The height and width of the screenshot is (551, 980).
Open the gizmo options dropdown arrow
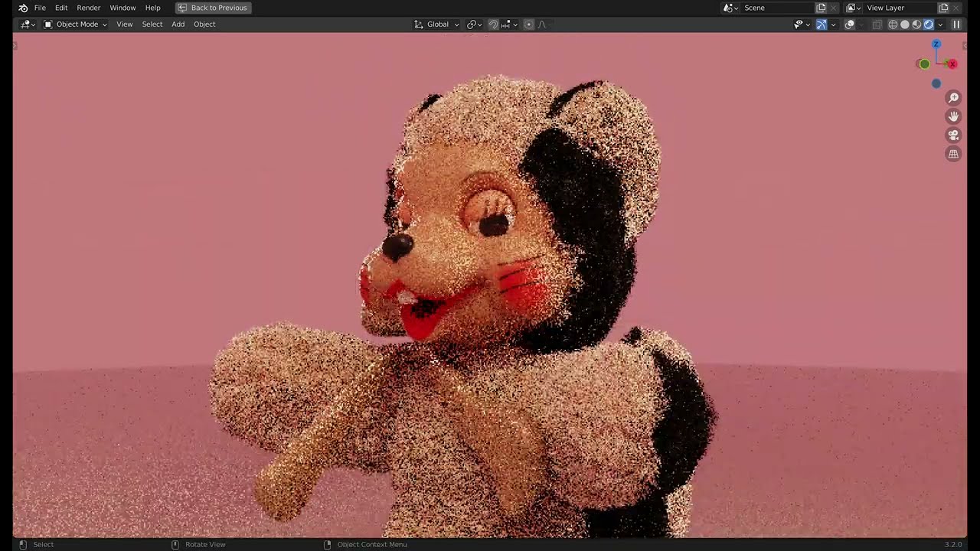click(x=833, y=24)
